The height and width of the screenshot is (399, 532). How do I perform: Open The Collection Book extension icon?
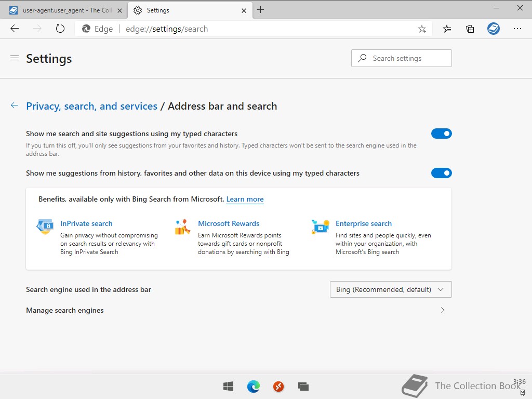point(494,29)
